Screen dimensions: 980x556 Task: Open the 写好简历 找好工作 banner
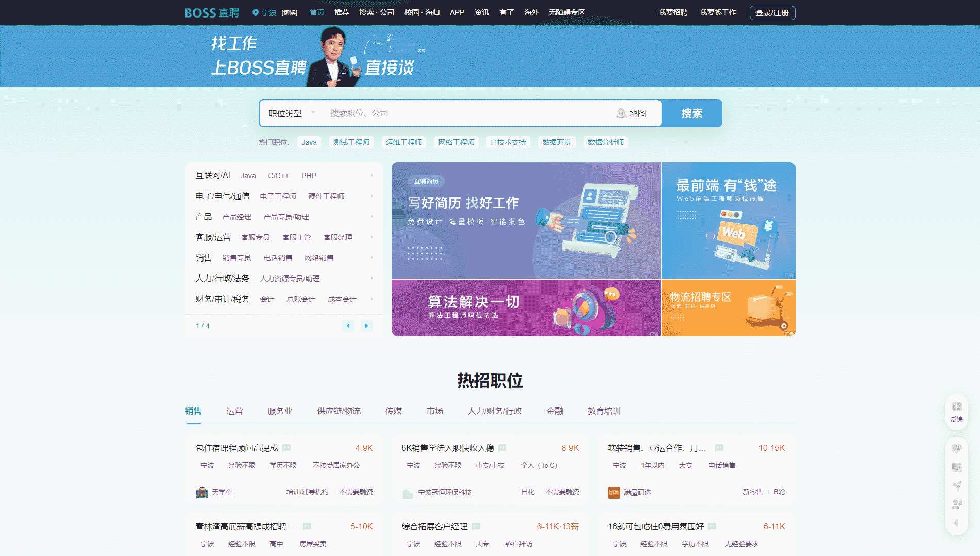tap(526, 220)
